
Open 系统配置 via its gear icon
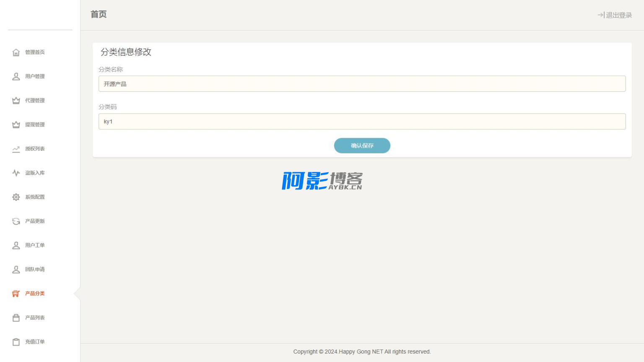(16, 197)
